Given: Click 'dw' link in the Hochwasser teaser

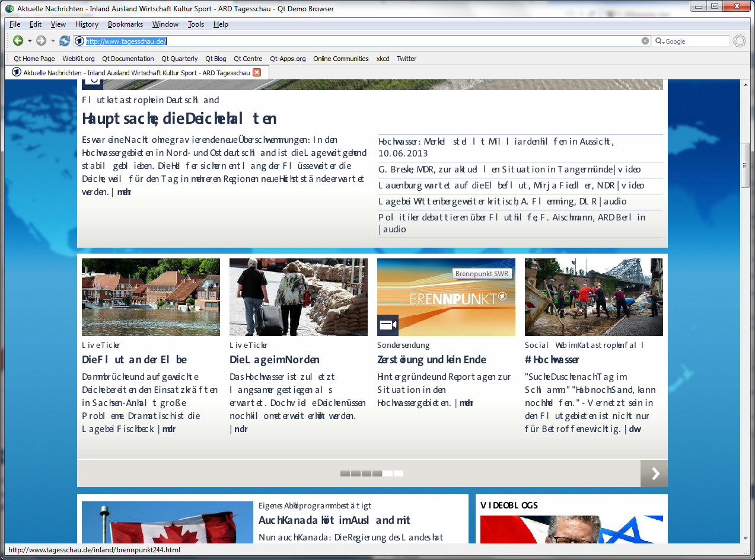Looking at the screenshot, I should (x=635, y=429).
